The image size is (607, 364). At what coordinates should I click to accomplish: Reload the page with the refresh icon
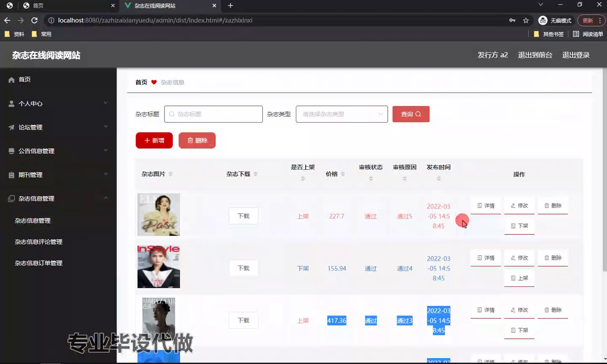click(35, 20)
